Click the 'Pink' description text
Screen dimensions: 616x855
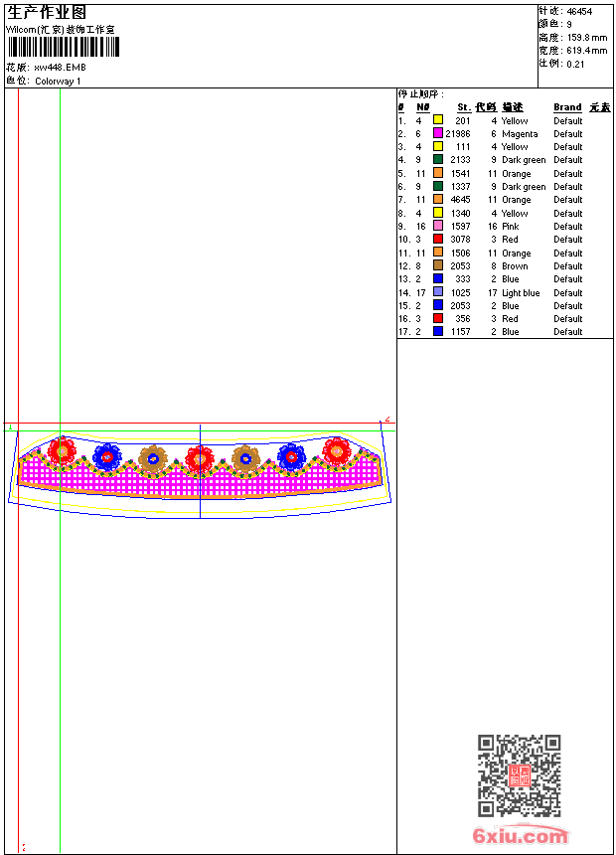point(511,227)
